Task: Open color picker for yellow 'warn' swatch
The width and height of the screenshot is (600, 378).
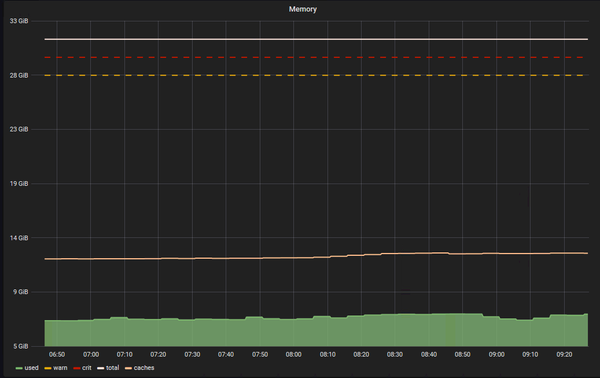Action: tap(48, 368)
